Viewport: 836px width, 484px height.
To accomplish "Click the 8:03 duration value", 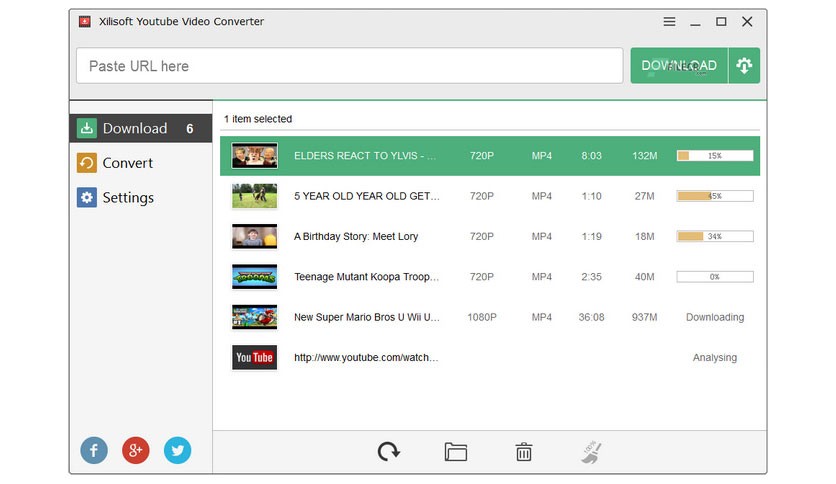I will coord(591,156).
